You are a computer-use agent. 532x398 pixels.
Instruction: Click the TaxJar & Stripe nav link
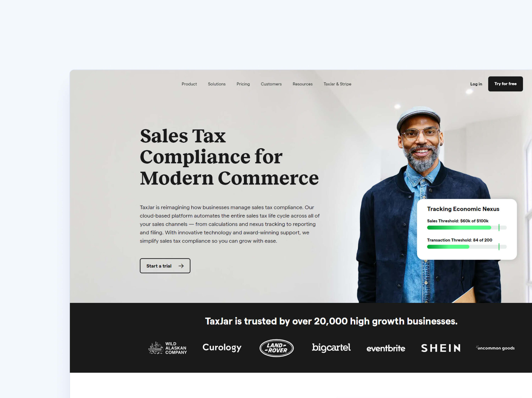tap(337, 84)
